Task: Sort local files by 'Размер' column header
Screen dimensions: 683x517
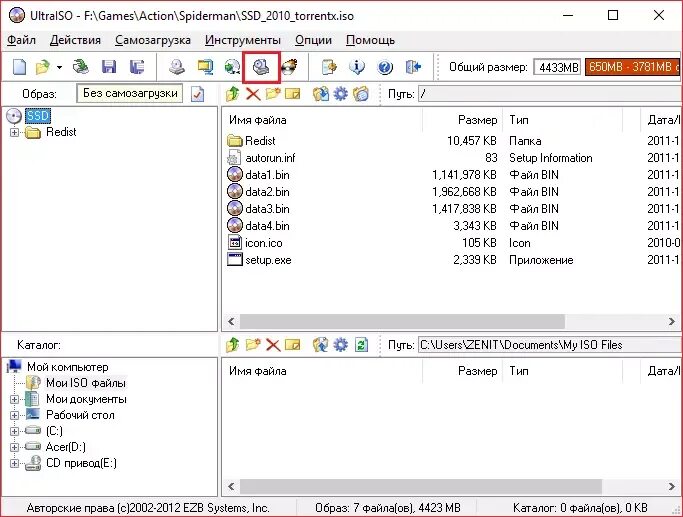Action: (x=462, y=371)
